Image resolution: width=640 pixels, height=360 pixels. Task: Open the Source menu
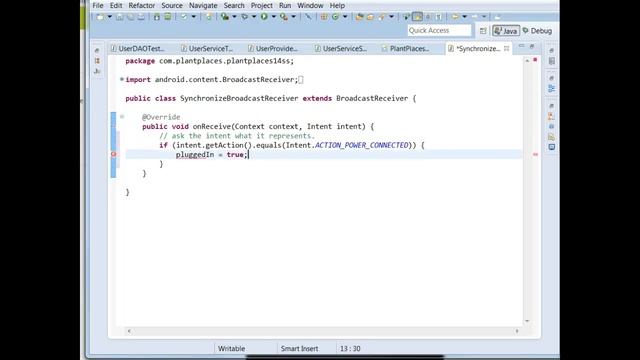coord(172,6)
